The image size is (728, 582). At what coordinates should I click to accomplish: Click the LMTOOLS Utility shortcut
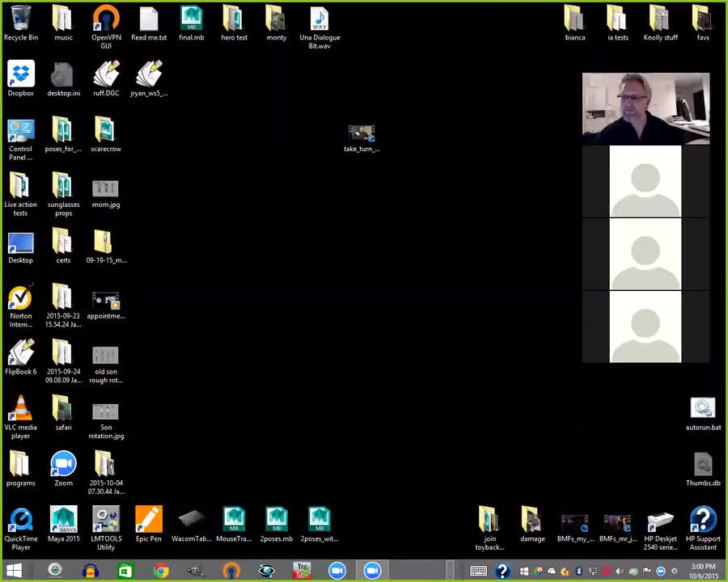(106, 529)
